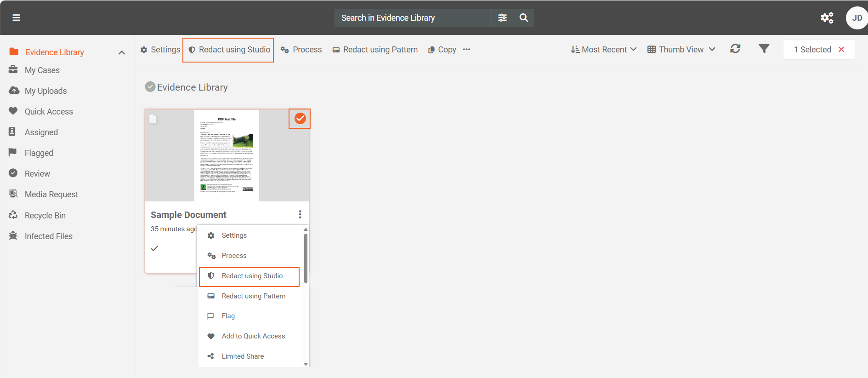Expand the Most Recent sort dropdown
The width and height of the screenshot is (868, 378).
pos(603,50)
